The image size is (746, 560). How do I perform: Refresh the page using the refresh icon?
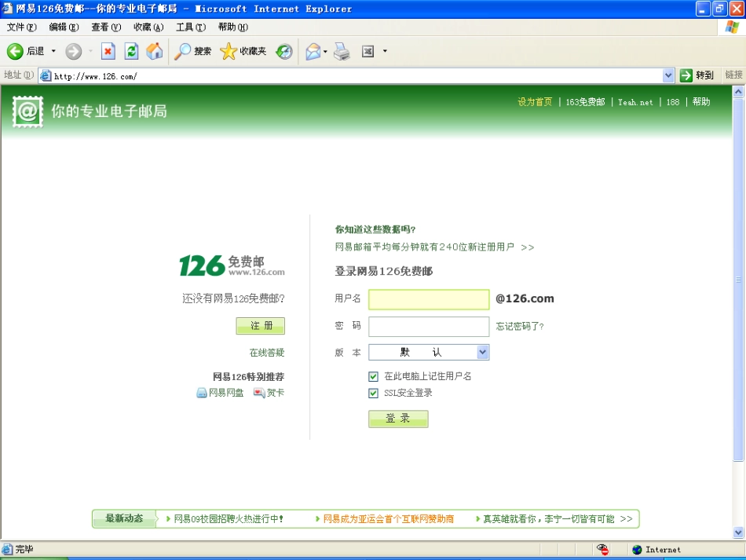click(131, 51)
